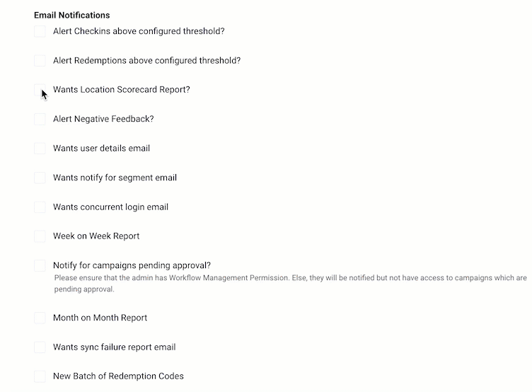Tick the Alert Redemptions above threshold checkbox
The image size is (532, 392).
coord(40,60)
